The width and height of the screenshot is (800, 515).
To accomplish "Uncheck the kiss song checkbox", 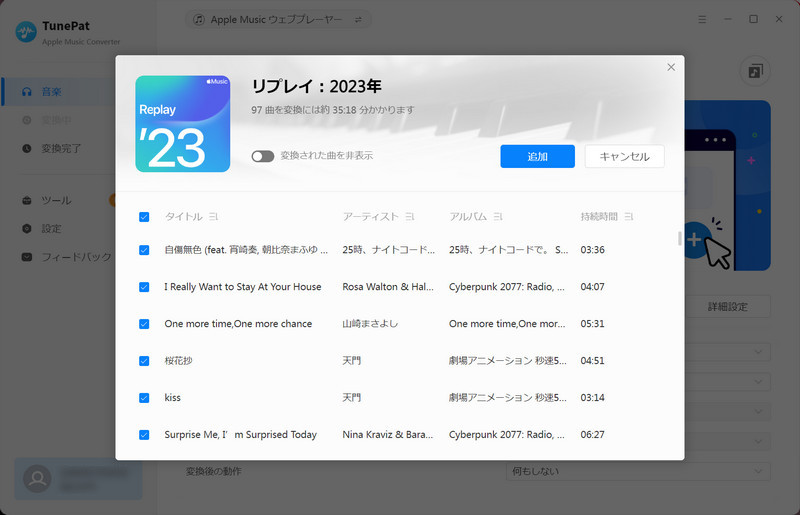I will click(144, 398).
